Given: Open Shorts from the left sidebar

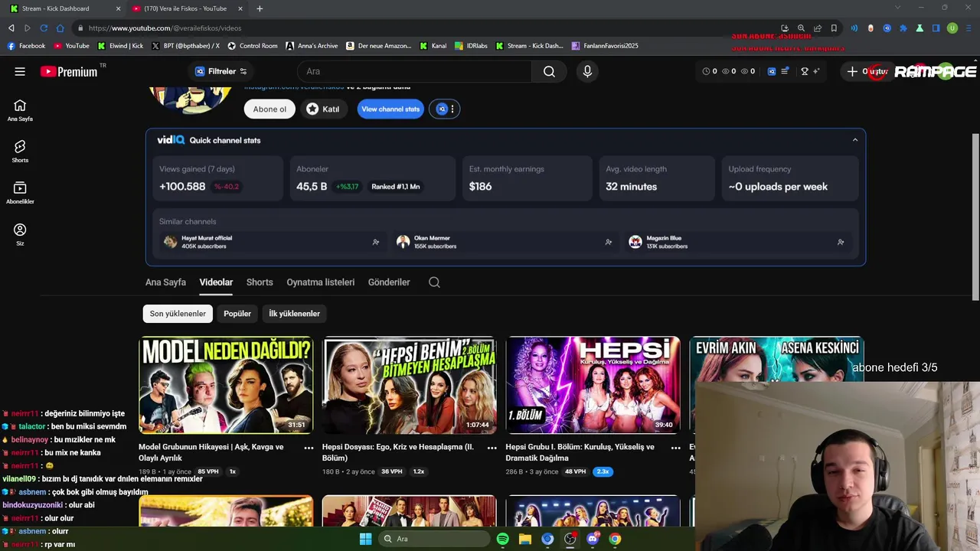Looking at the screenshot, I should [20, 151].
